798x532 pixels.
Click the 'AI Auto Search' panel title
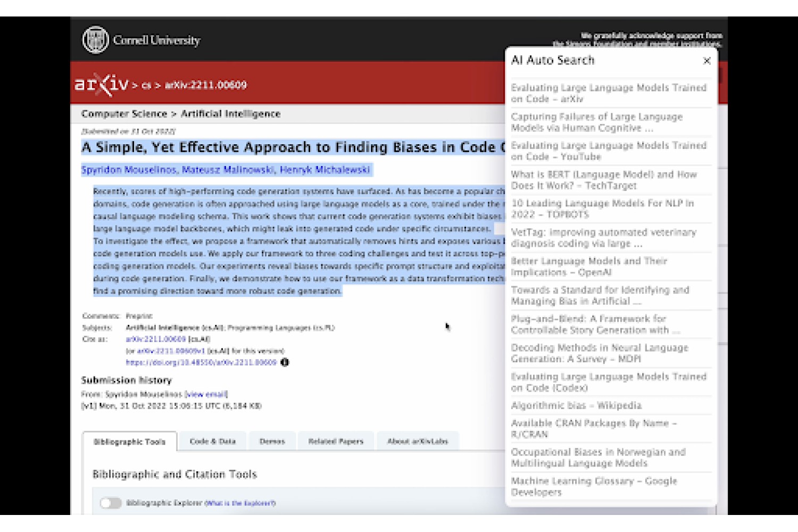coord(553,60)
